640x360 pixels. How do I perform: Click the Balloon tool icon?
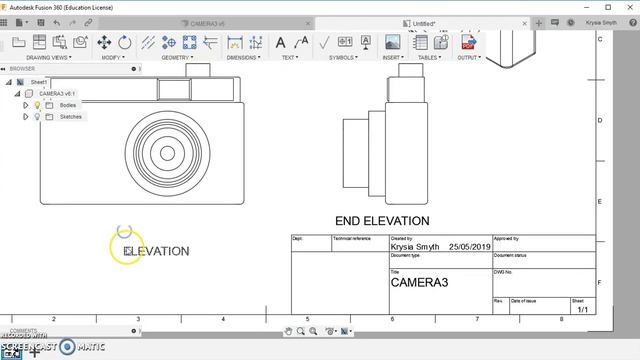(x=441, y=42)
